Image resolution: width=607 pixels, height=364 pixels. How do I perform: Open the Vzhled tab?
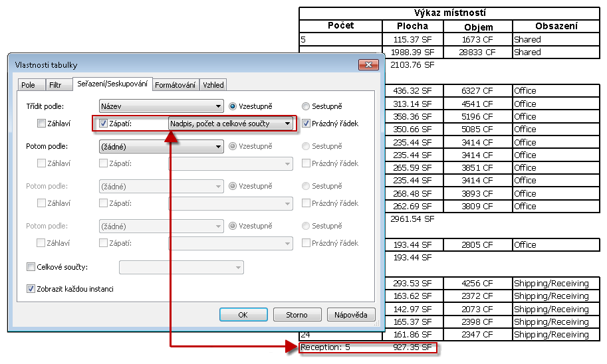pos(213,85)
